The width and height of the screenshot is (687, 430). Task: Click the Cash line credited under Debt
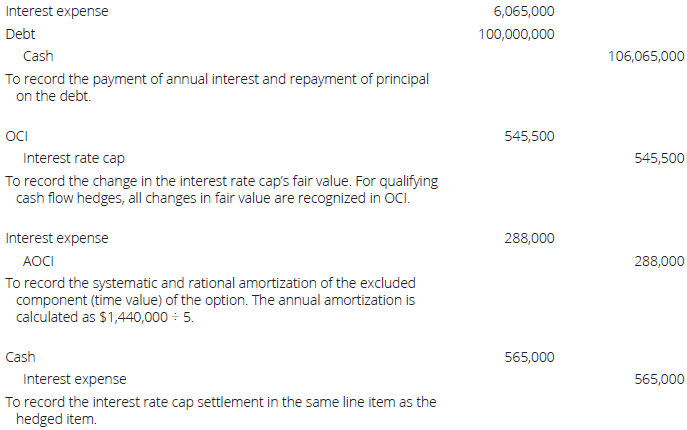38,57
